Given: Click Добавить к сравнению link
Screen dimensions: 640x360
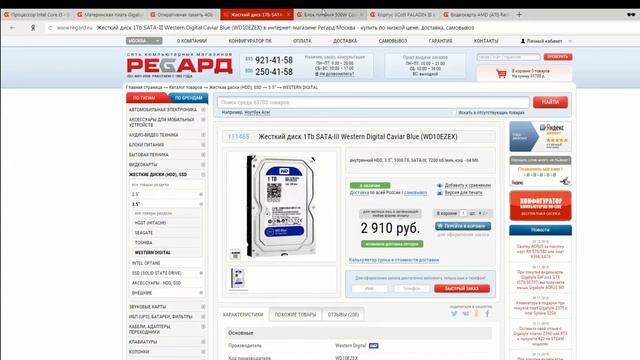Looking at the screenshot, I should click(x=467, y=185).
